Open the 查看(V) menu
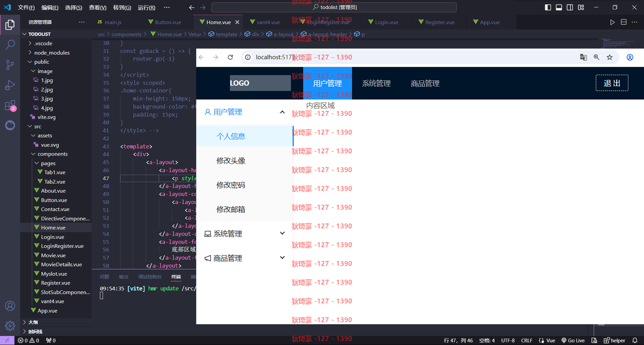Screen dimensions: 644x345 click(x=98, y=7)
